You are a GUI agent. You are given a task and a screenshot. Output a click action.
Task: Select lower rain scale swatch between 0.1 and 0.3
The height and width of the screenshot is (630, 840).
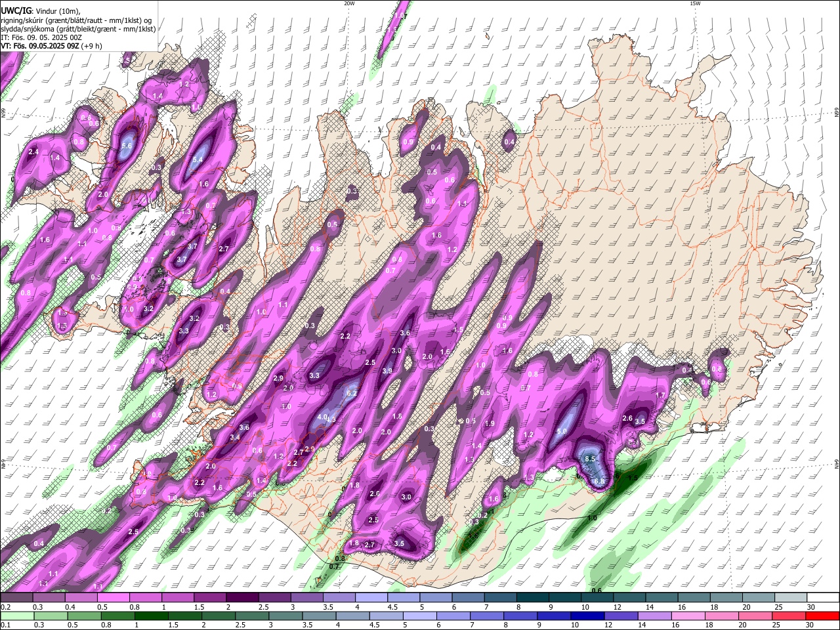coord(17,616)
